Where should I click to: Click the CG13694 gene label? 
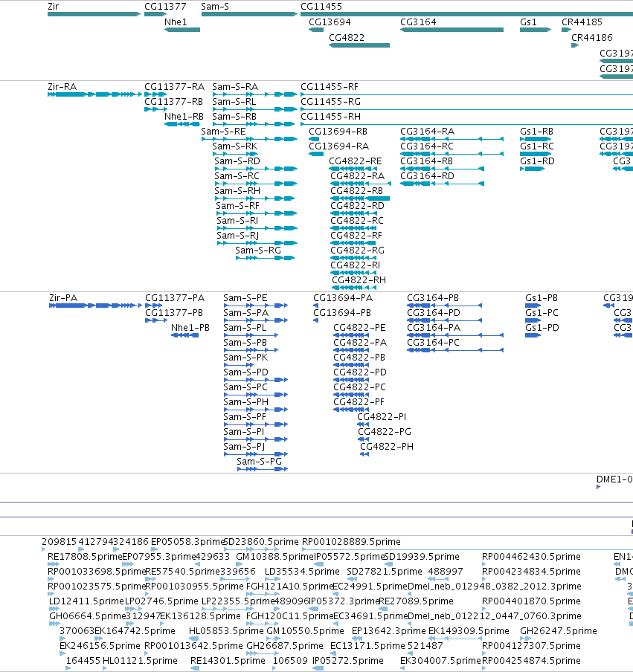pos(330,22)
